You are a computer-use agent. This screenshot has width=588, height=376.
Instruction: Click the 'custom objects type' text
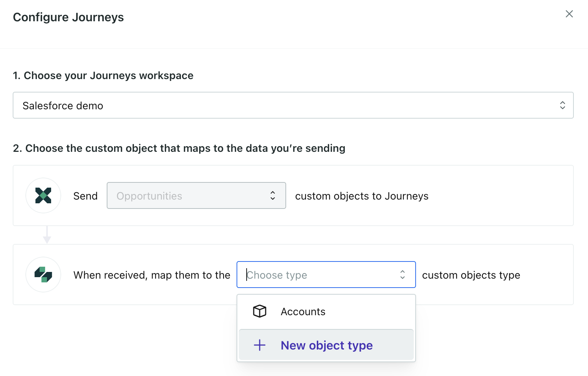click(x=471, y=275)
